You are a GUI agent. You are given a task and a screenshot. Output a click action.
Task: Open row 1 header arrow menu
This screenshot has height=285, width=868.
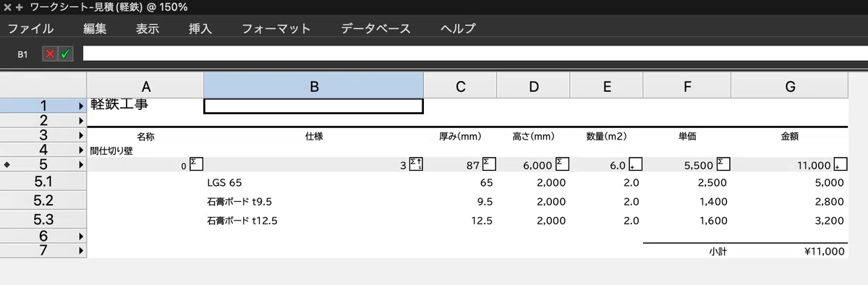coord(80,106)
